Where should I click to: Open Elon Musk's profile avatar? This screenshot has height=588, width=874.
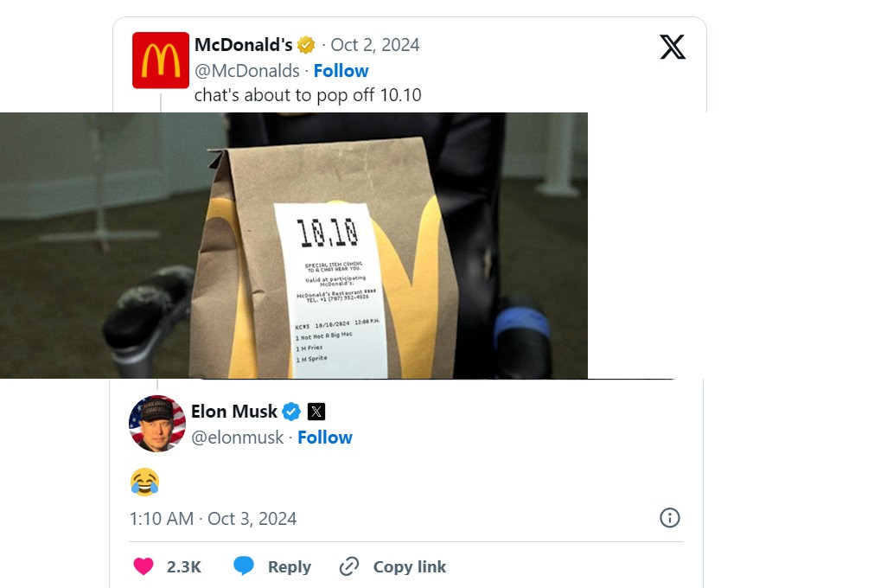click(x=158, y=424)
